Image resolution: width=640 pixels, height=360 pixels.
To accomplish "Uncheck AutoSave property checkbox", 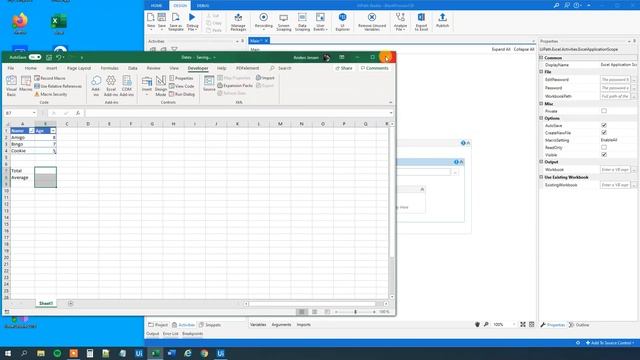I will pos(604,125).
